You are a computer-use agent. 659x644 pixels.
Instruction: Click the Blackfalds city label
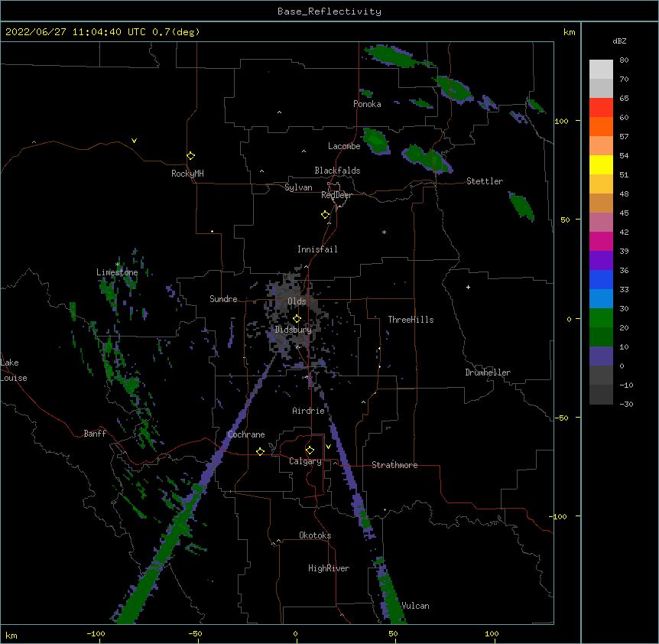pyautogui.click(x=337, y=171)
